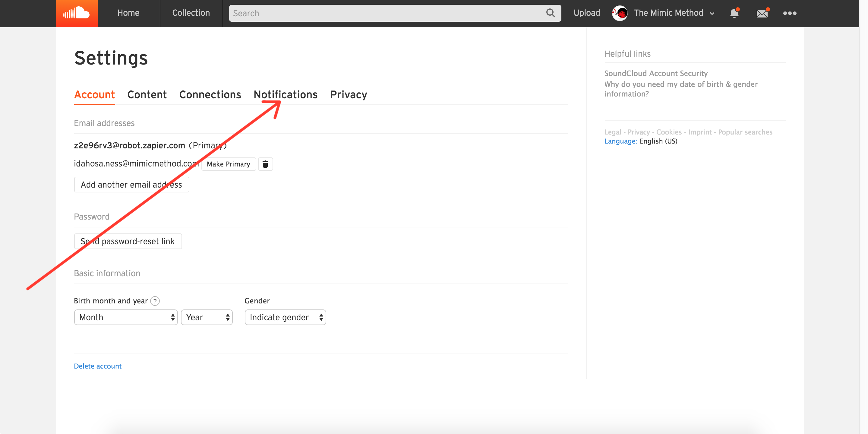This screenshot has width=868, height=434.
Task: Open the three-dots more menu
Action: (x=790, y=14)
